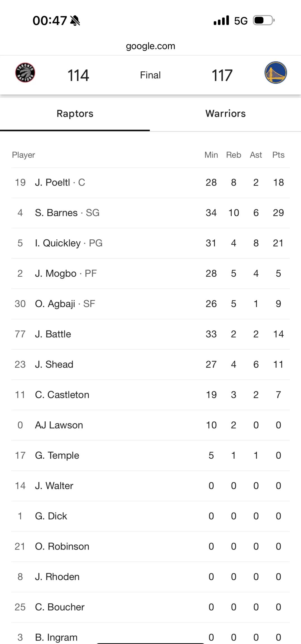
Task: Tap the battery indicator icon
Action: 264,20
